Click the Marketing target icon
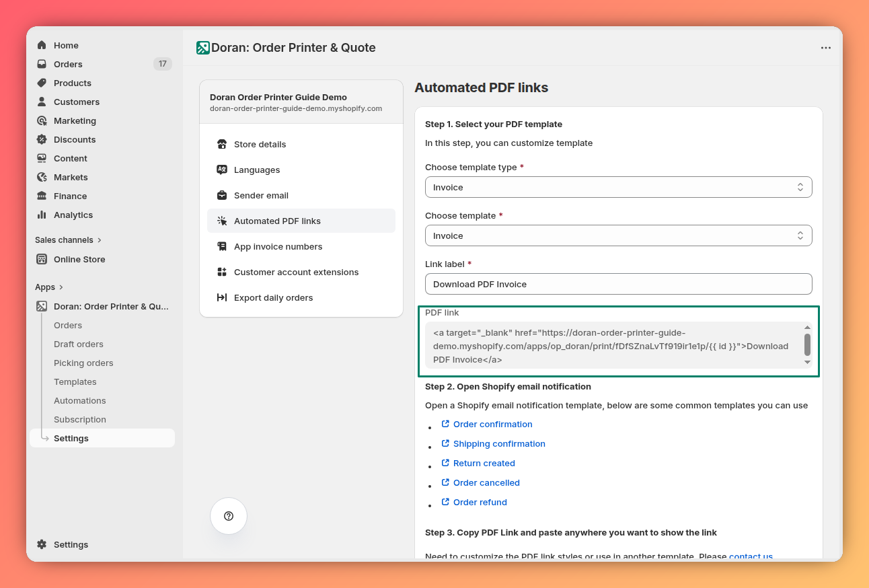 42,120
